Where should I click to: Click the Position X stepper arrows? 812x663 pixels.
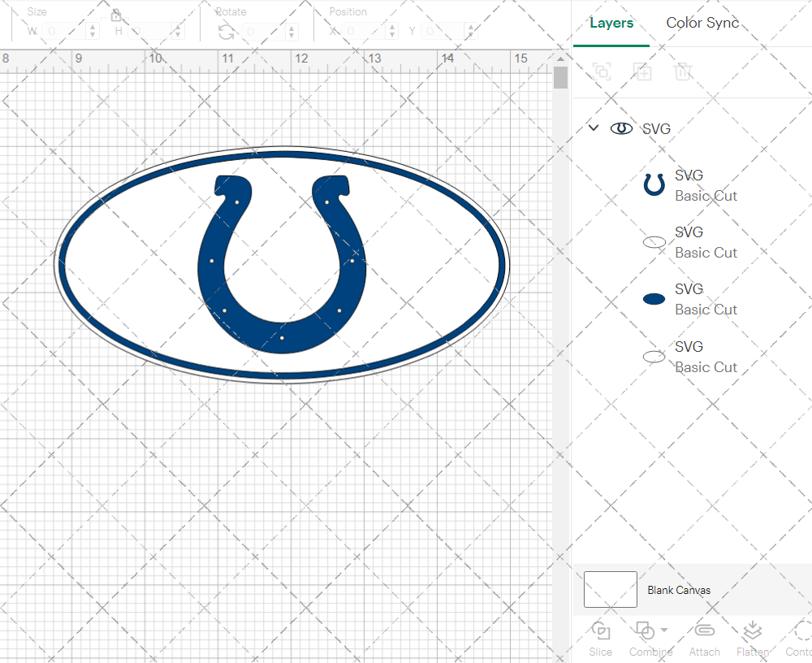click(392, 31)
